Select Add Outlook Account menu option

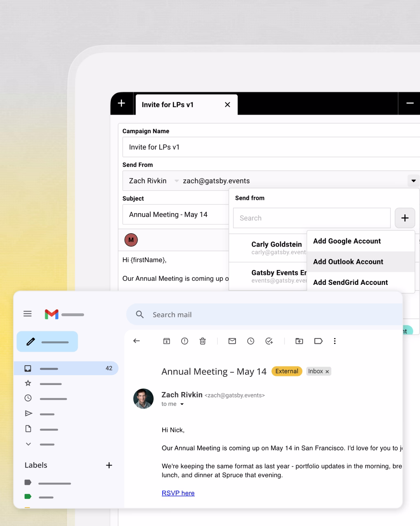pyautogui.click(x=348, y=262)
